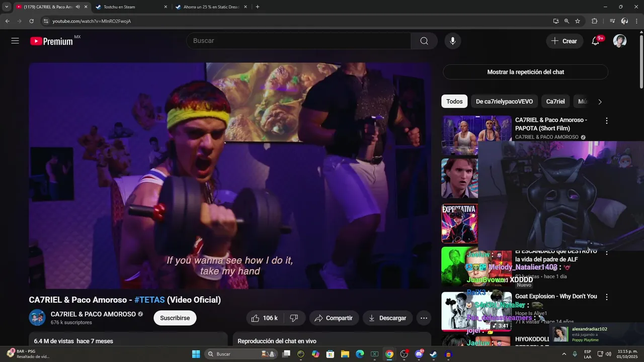Open the ESP LAA language indicator

pyautogui.click(x=587, y=354)
